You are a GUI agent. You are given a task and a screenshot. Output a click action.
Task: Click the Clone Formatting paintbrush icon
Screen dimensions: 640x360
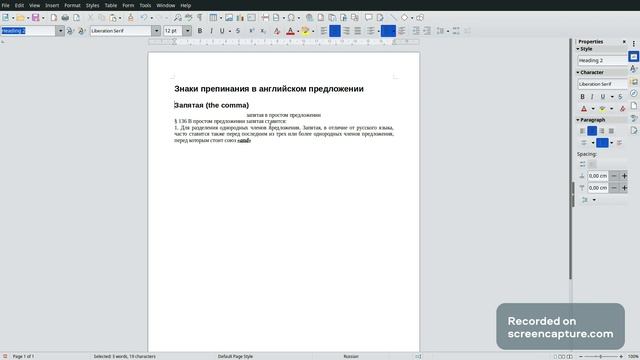(x=131, y=18)
